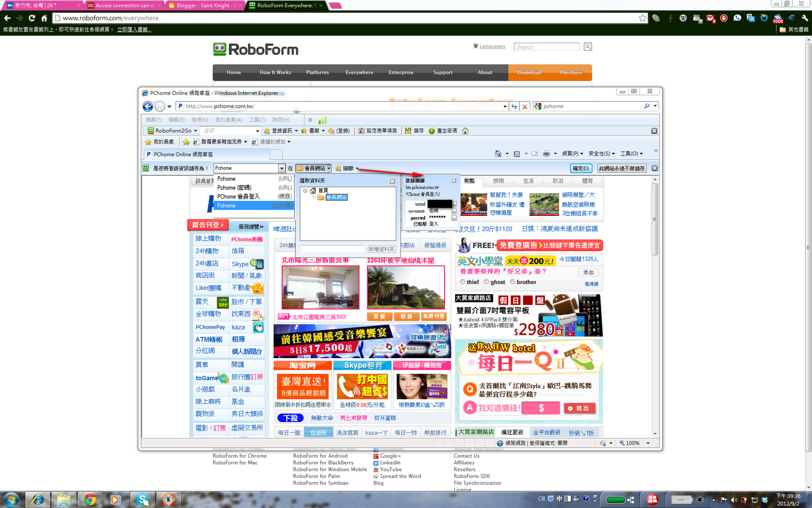Close the RoboForm save prompt bar

(655, 168)
